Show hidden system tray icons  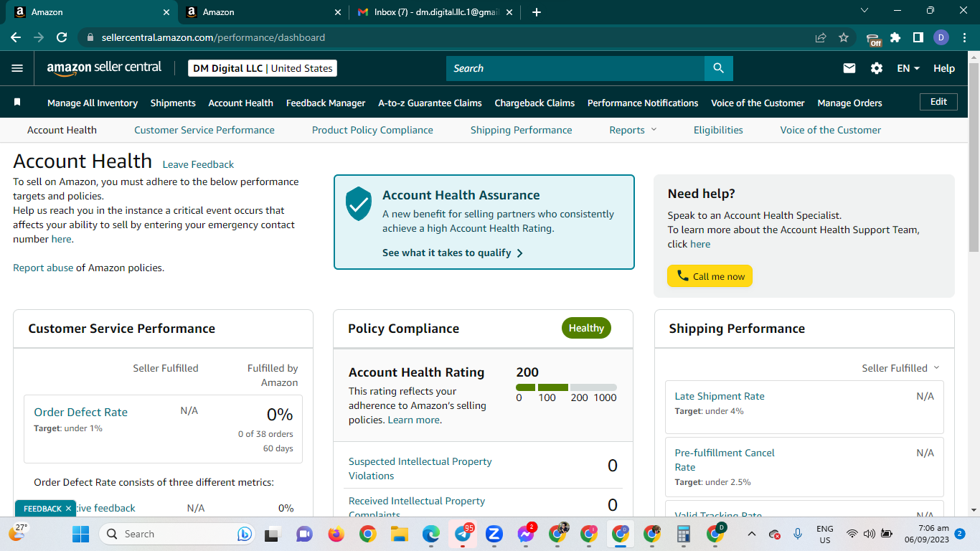point(751,534)
